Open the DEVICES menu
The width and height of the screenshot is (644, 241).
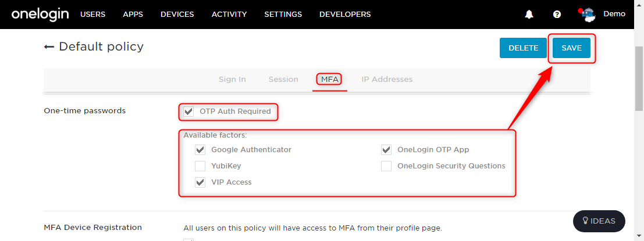pos(177,15)
